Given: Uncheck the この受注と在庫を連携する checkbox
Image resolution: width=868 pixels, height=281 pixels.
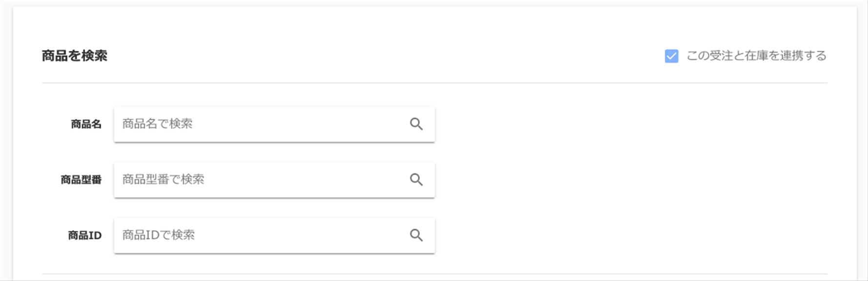Looking at the screenshot, I should click(x=671, y=56).
